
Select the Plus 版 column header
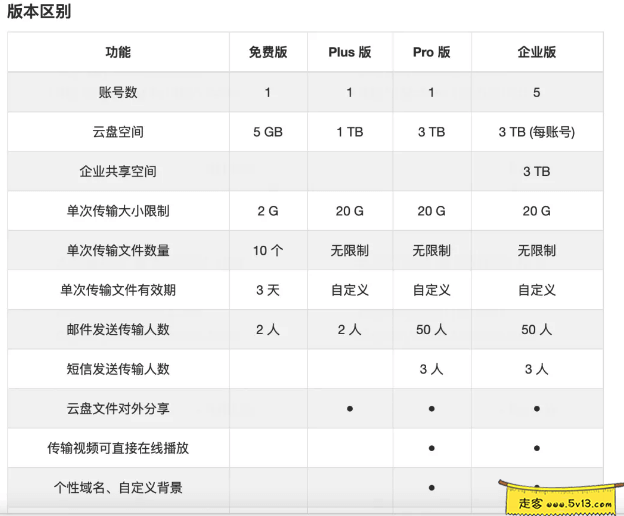pos(349,52)
